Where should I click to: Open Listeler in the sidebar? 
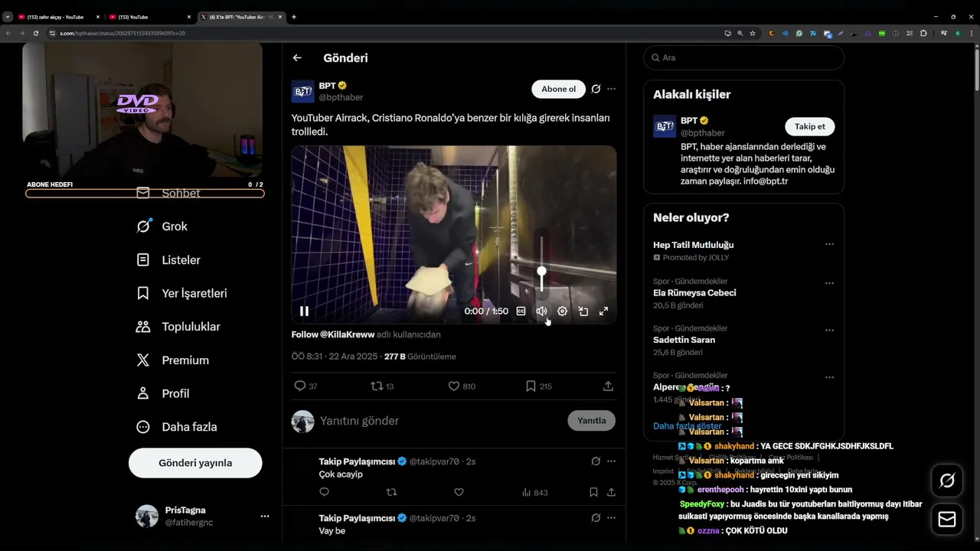168,260
